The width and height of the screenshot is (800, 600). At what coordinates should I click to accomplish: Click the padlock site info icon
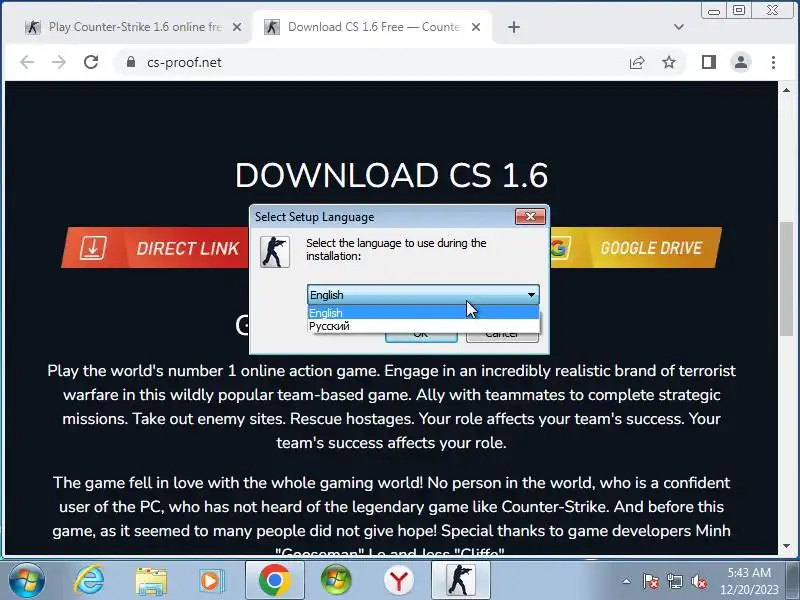pyautogui.click(x=131, y=62)
